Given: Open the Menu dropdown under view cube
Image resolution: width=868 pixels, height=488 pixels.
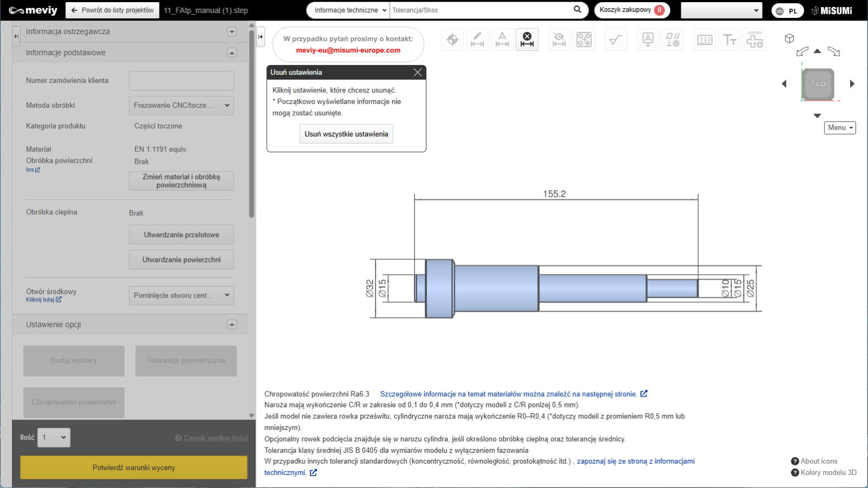Looking at the screenshot, I should [x=839, y=128].
